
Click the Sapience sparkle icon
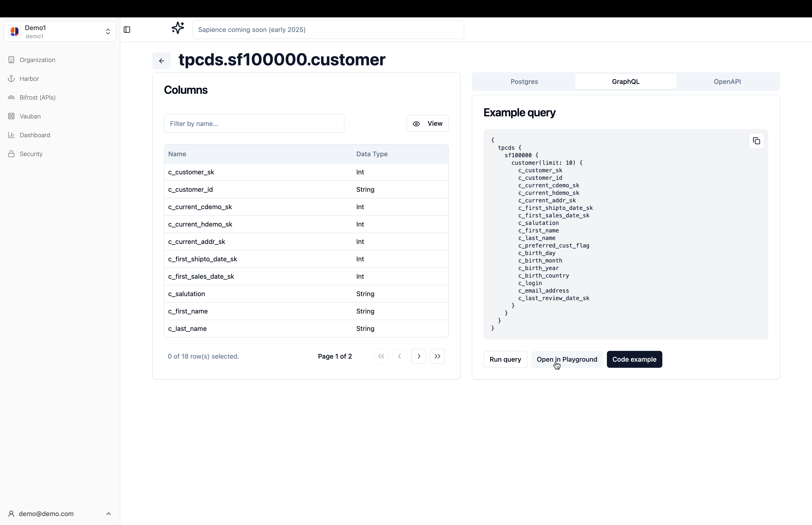[178, 28]
